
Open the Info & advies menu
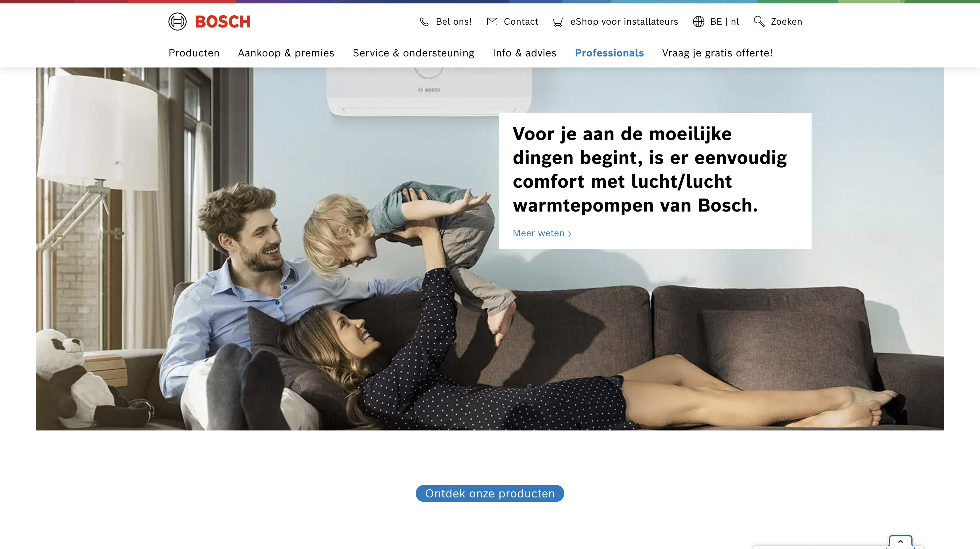[x=525, y=53]
